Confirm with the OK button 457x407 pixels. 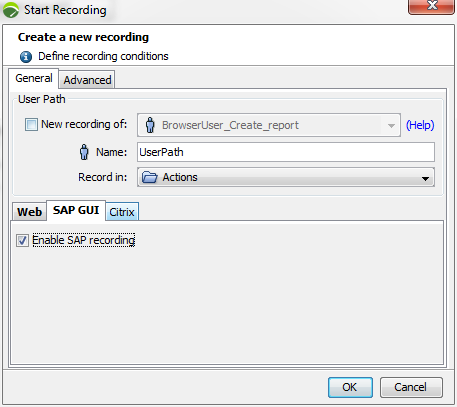[350, 387]
